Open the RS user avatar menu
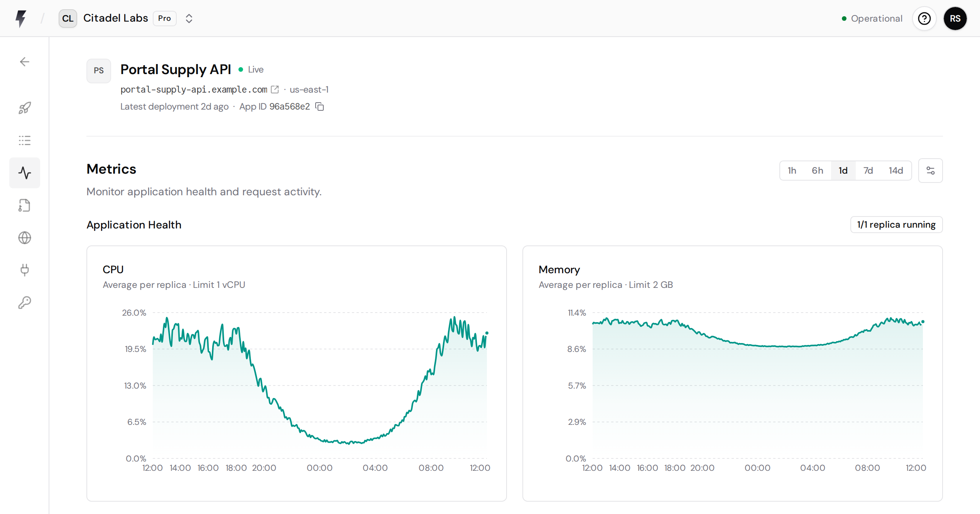This screenshot has width=980, height=514. point(955,19)
